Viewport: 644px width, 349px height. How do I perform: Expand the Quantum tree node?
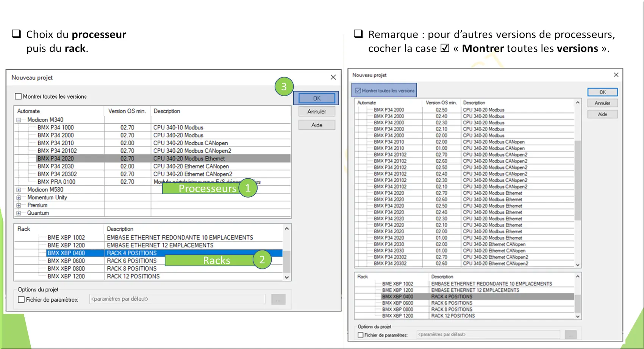19,213
